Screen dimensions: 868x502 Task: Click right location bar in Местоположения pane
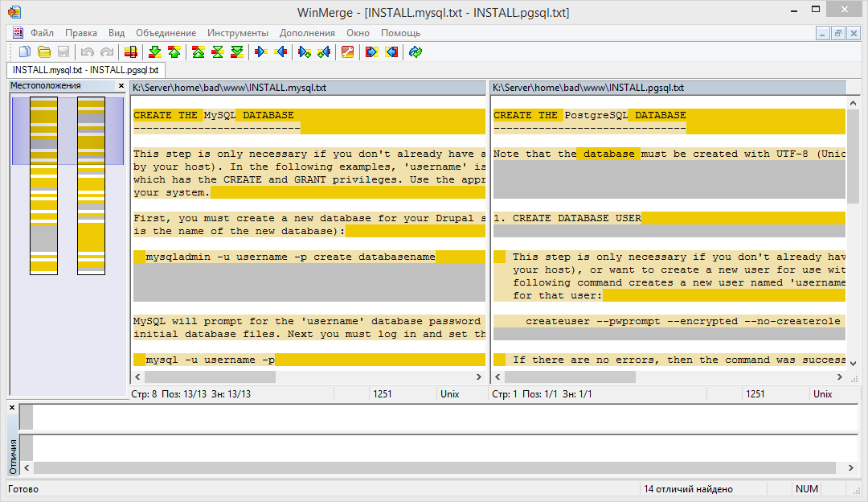(92, 186)
